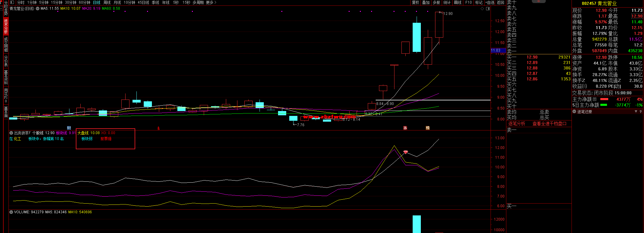Select the 周线 weekly period tab
The image size is (644, 233).
coord(107,2)
